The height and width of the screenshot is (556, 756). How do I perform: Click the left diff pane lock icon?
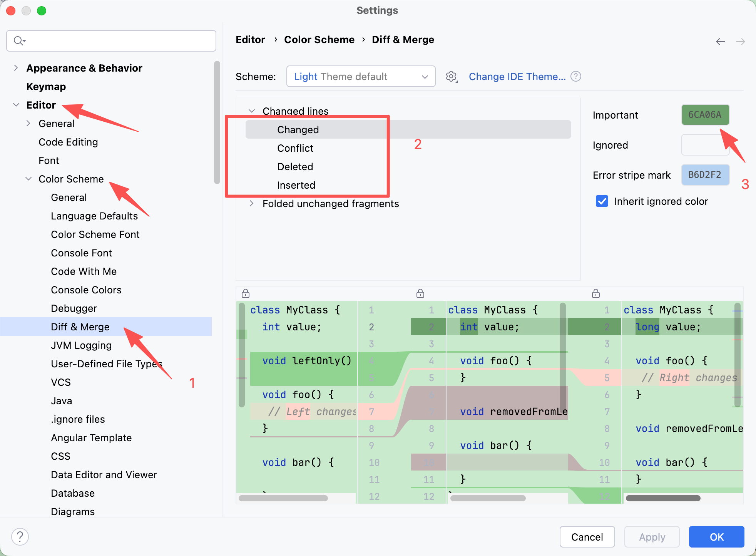tap(246, 294)
